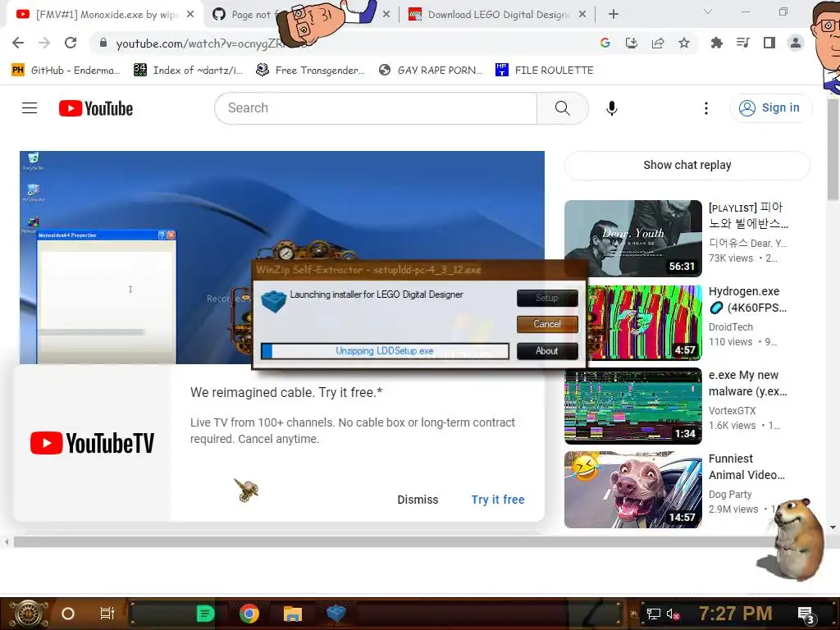Click the muted volume tray icon

point(673,614)
